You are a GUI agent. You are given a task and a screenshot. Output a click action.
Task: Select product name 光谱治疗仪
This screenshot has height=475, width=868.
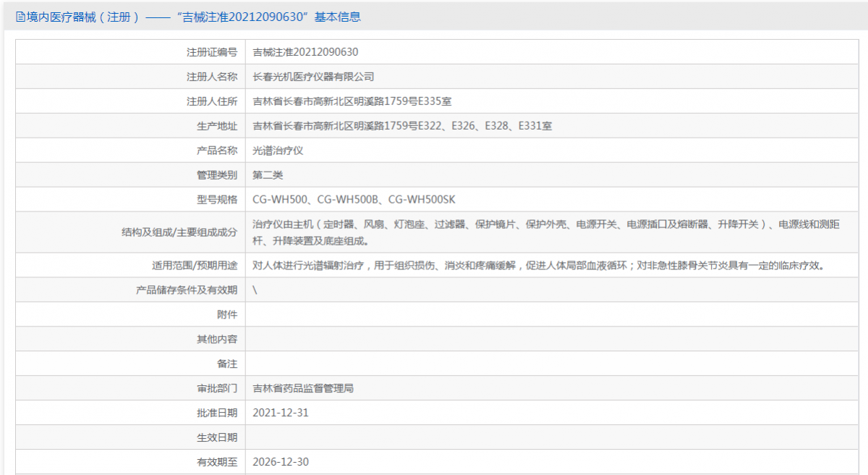pyautogui.click(x=278, y=151)
